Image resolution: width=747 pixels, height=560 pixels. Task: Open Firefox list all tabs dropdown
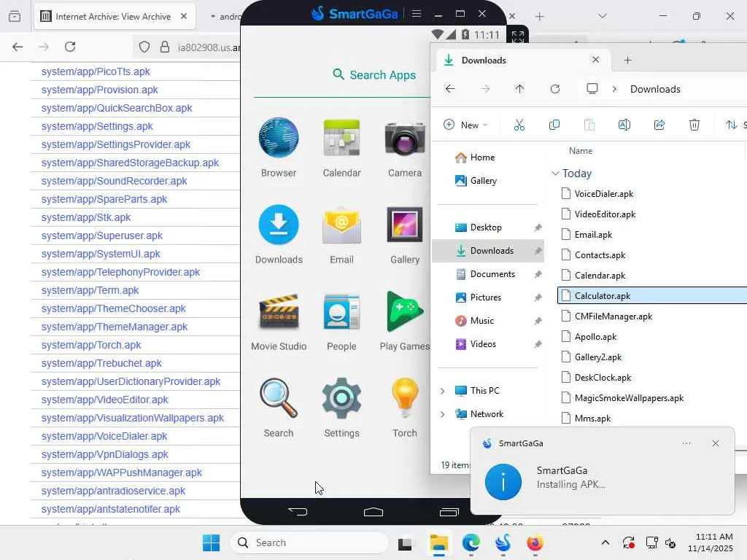[603, 16]
